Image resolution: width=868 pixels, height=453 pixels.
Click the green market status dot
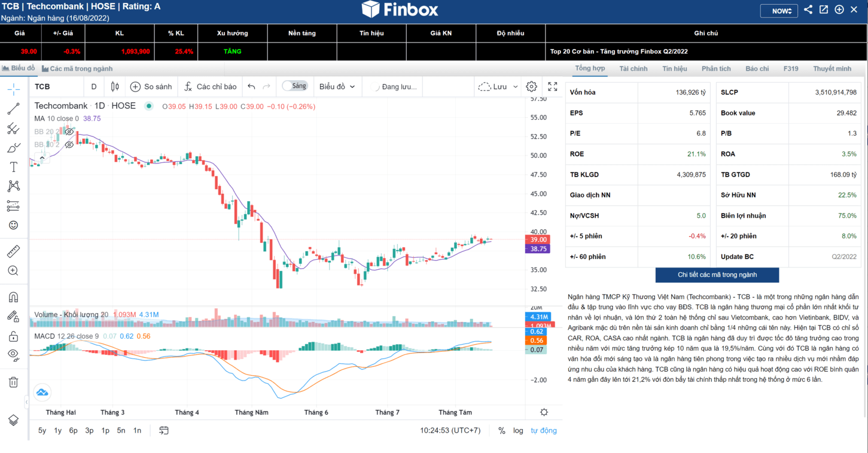[x=149, y=106]
